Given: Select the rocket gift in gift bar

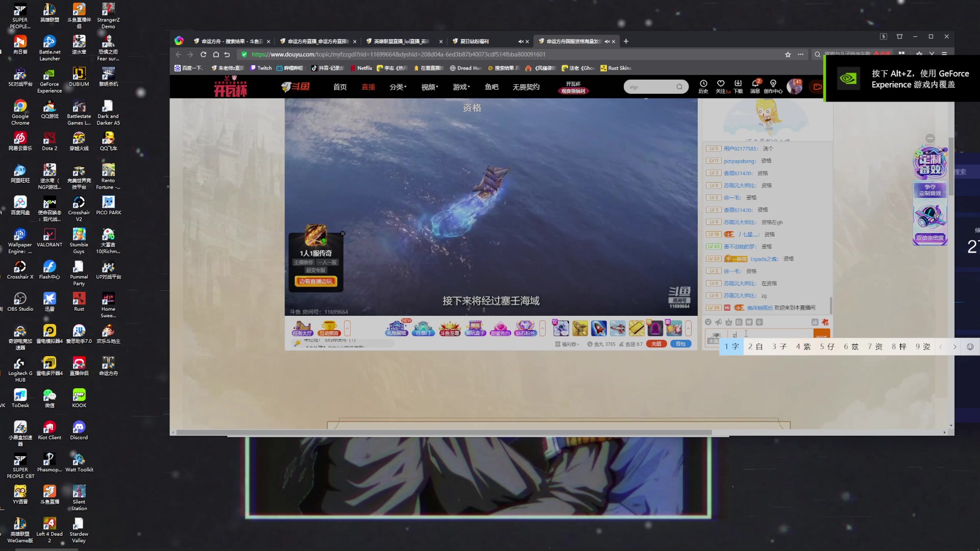Looking at the screenshot, I should click(x=599, y=328).
